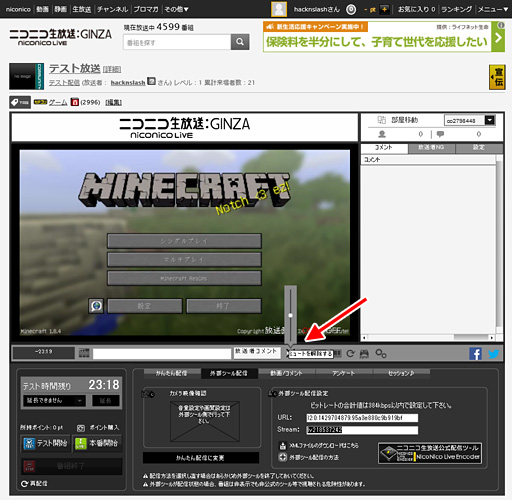Select the 放送者NG tab
This screenshot has height=500, width=512.
[431, 147]
